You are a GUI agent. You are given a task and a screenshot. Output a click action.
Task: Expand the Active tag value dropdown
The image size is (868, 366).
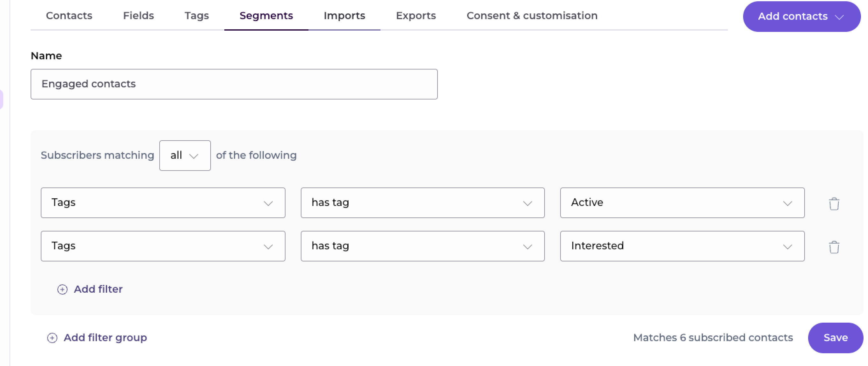point(682,202)
